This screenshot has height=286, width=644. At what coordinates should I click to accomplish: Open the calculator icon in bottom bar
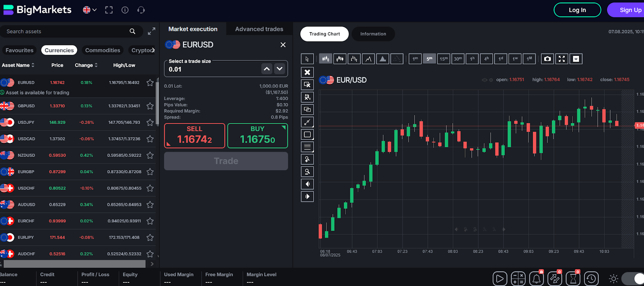pos(518,278)
